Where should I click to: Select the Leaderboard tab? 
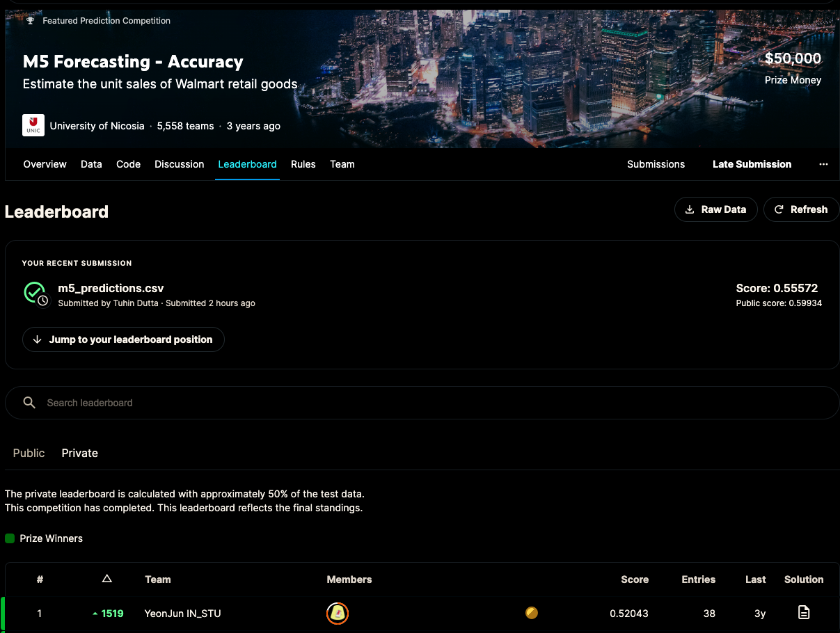click(x=247, y=164)
